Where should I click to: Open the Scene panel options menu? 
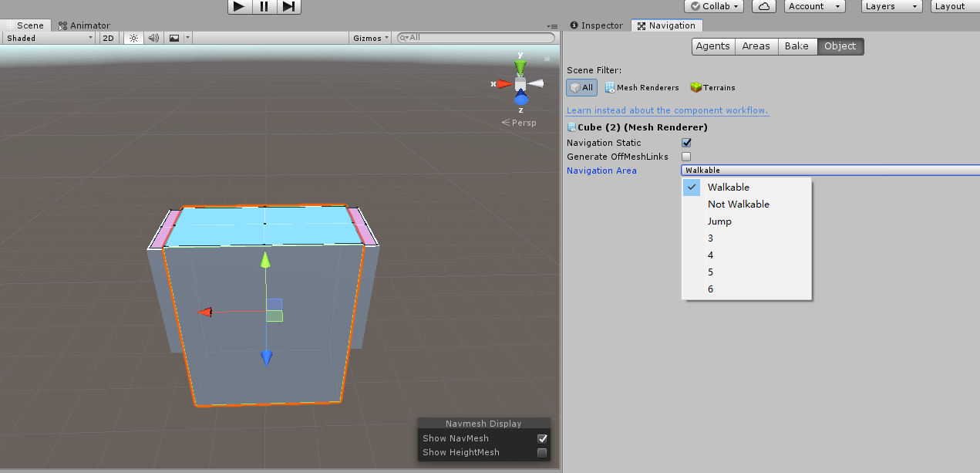pyautogui.click(x=551, y=26)
